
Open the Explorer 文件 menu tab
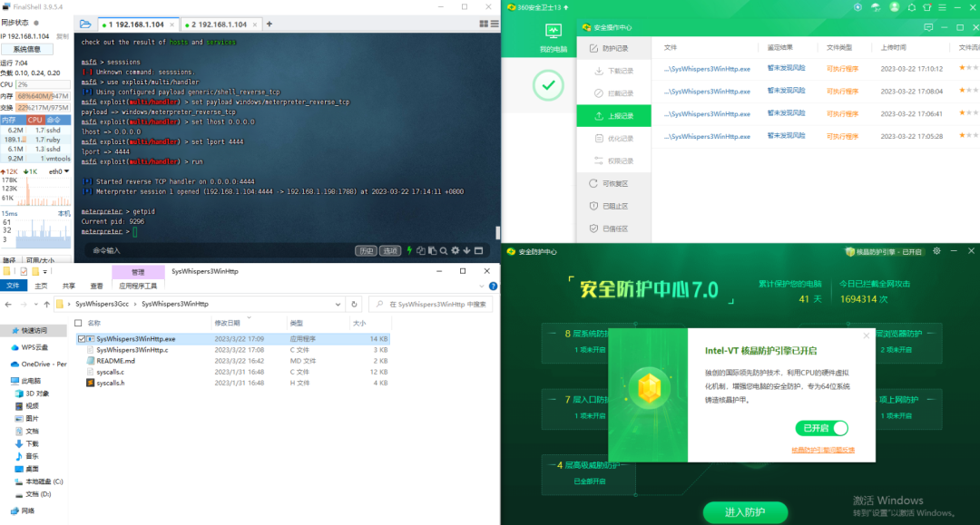(13, 286)
